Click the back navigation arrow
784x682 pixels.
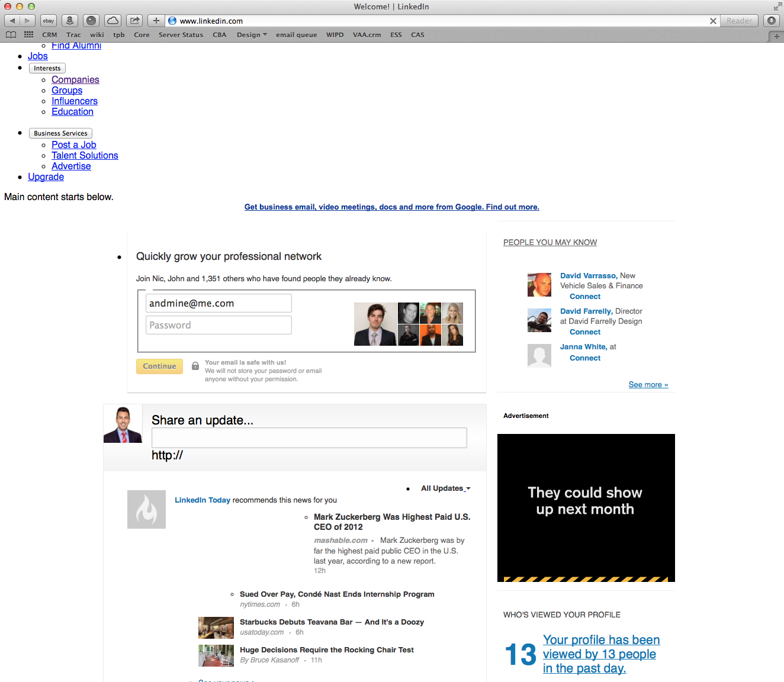pos(11,20)
